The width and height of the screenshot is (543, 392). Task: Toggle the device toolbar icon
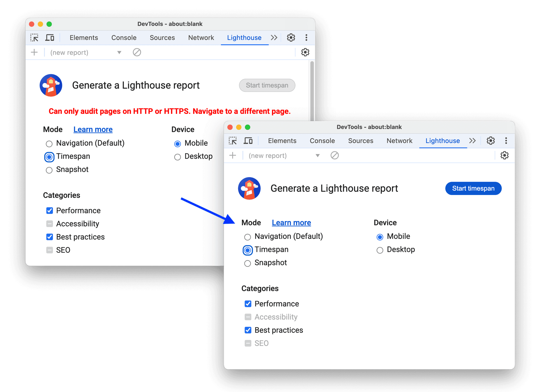click(x=248, y=140)
